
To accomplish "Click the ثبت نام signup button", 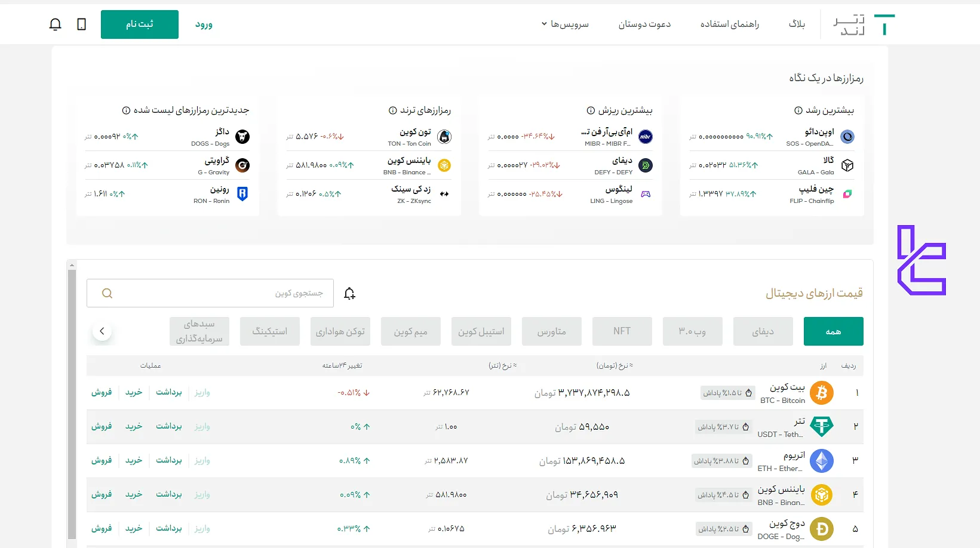I will click(139, 24).
